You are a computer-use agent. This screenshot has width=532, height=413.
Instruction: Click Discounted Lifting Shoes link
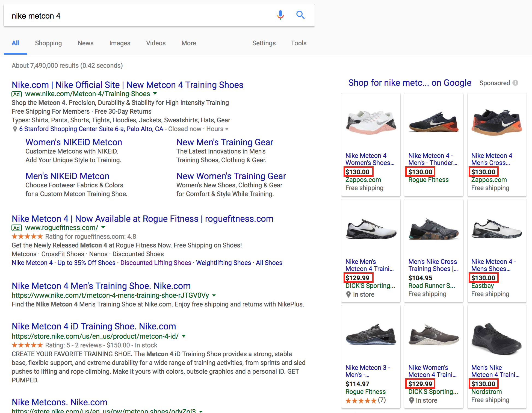pos(156,263)
